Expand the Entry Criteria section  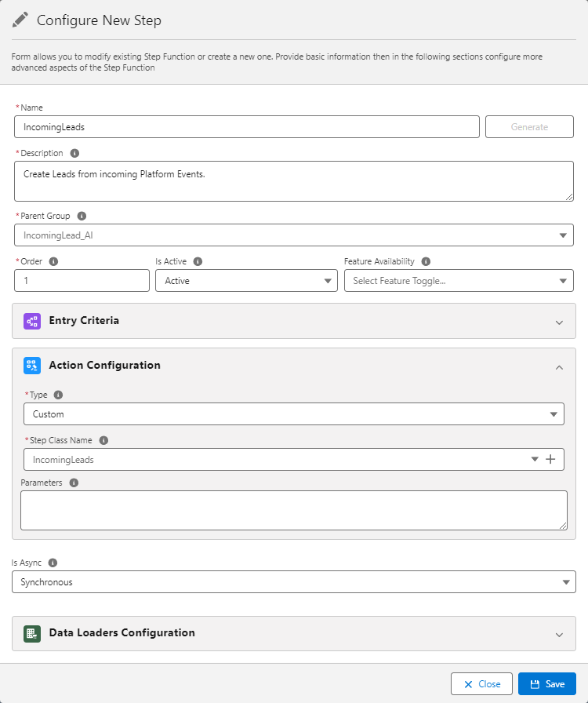point(559,322)
